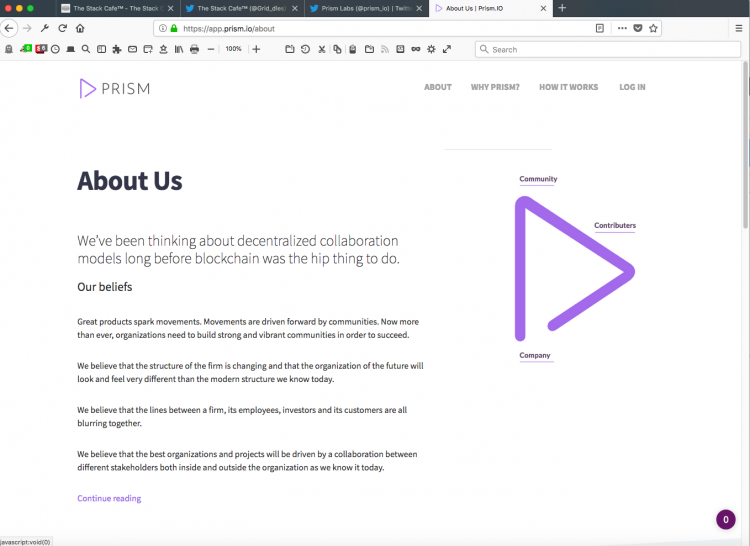
Task: Open a new browser tab
Action: [x=562, y=8]
